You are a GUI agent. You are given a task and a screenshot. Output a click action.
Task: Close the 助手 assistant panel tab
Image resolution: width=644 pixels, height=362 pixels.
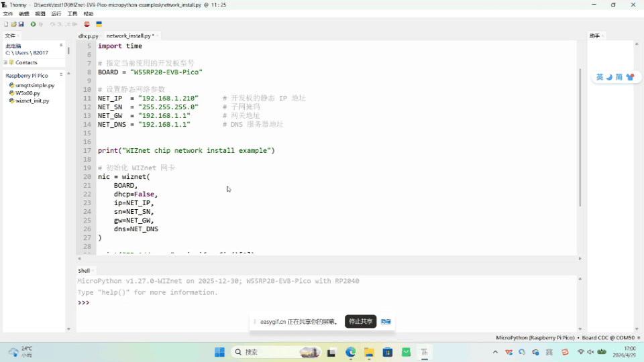(x=602, y=36)
